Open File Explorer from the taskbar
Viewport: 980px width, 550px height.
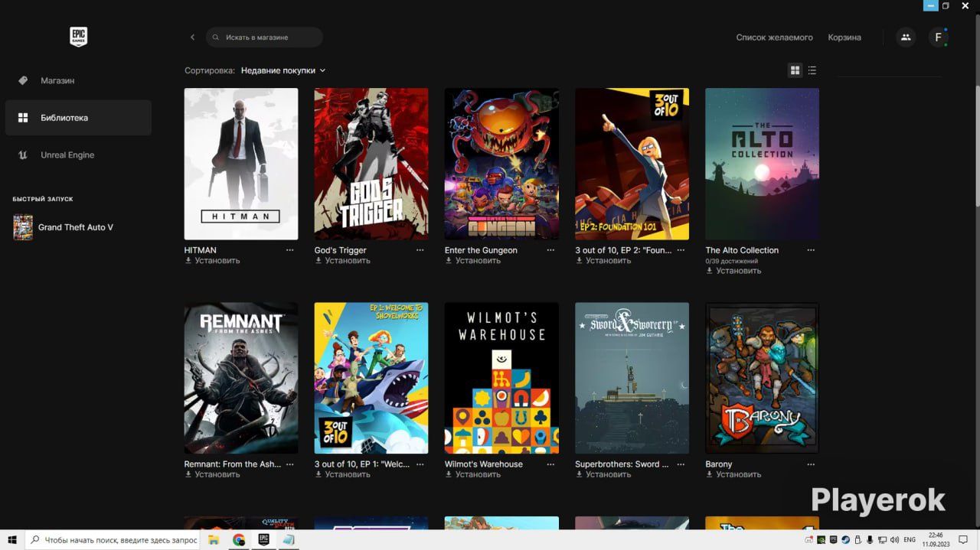click(214, 540)
